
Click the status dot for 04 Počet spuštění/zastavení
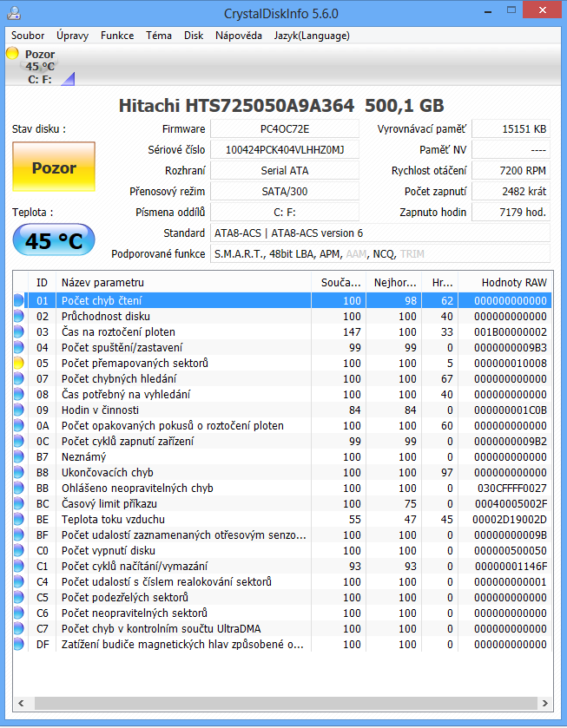(18, 347)
